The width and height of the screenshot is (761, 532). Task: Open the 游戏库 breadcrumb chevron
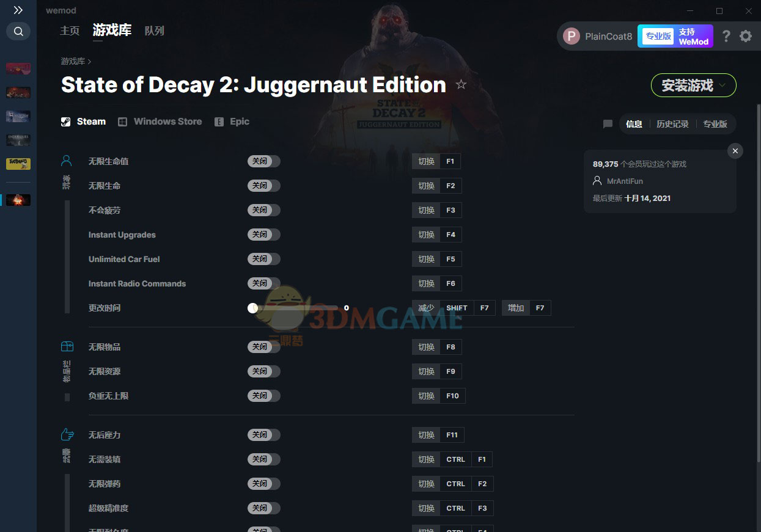point(89,61)
